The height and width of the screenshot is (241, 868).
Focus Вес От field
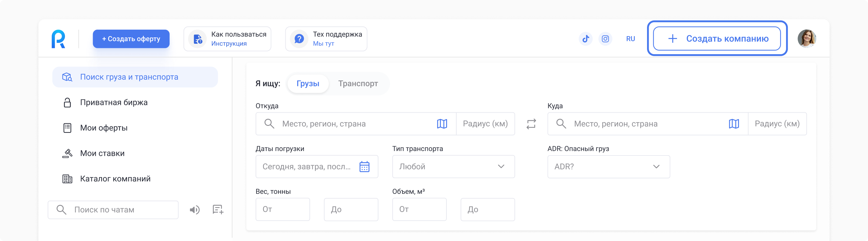click(283, 209)
